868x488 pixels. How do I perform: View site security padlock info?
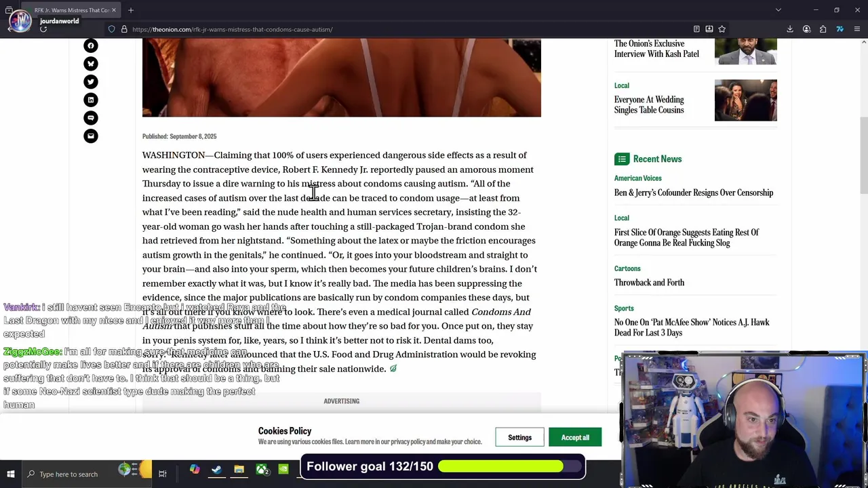[124, 29]
